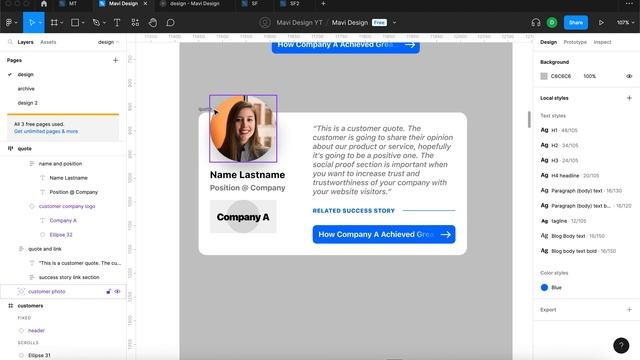Select the Text tool
The height and width of the screenshot is (360, 640).
pyautogui.click(x=117, y=23)
